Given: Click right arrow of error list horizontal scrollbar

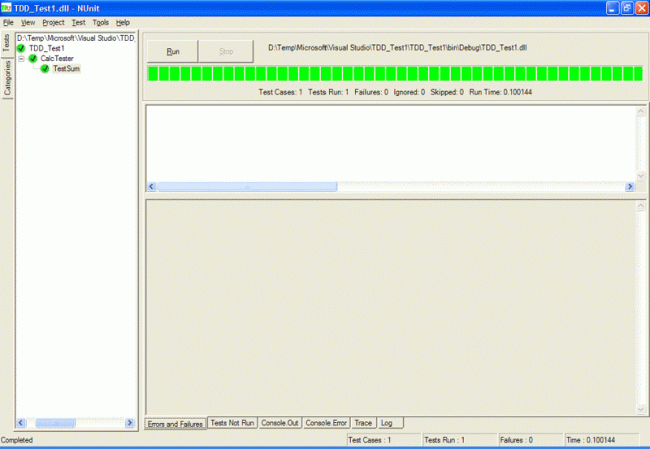Looking at the screenshot, I should click(x=630, y=187).
